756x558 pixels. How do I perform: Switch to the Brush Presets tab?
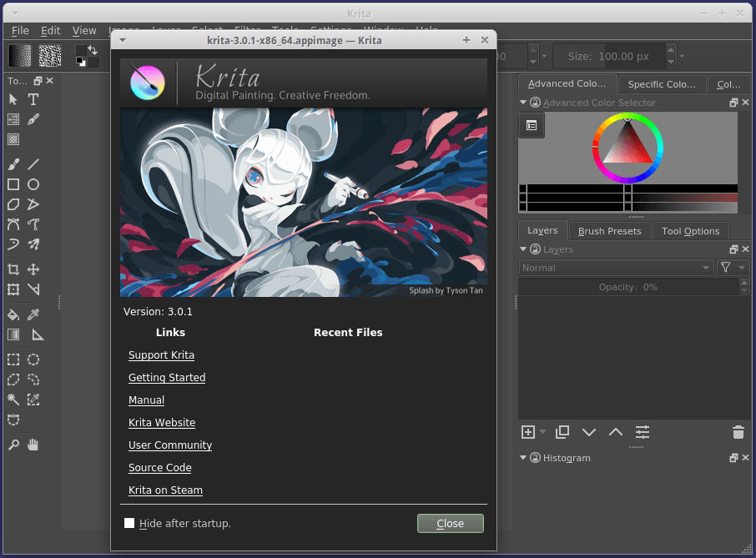[609, 231]
